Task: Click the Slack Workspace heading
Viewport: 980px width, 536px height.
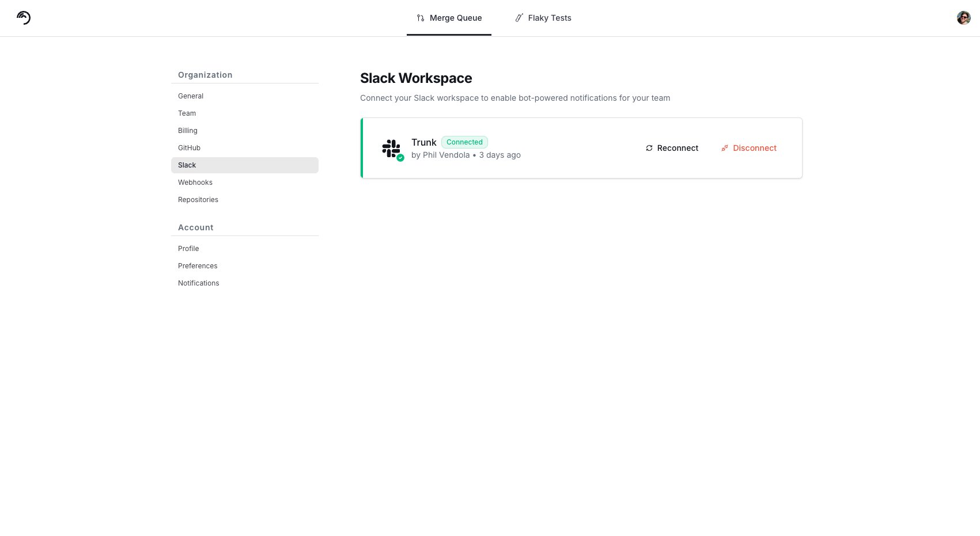Action: [x=416, y=78]
